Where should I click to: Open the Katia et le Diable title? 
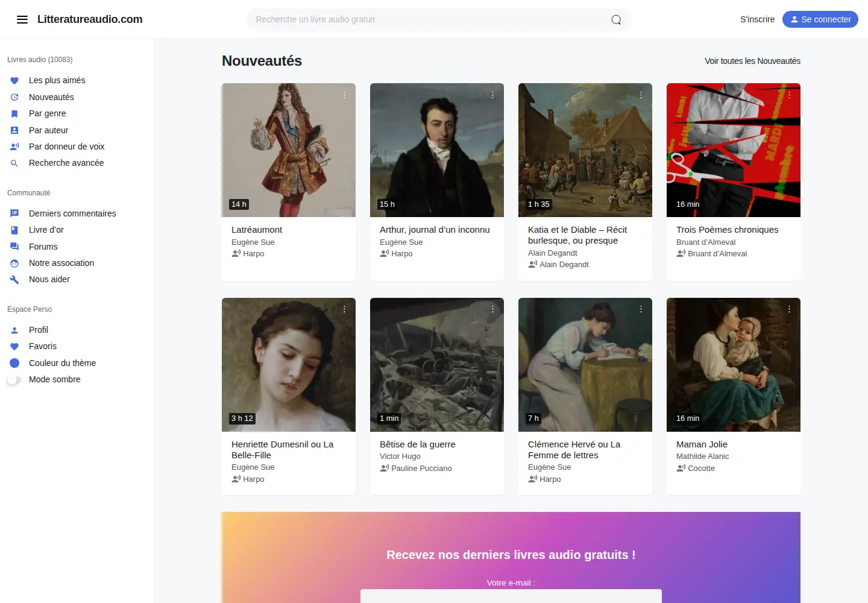point(577,235)
